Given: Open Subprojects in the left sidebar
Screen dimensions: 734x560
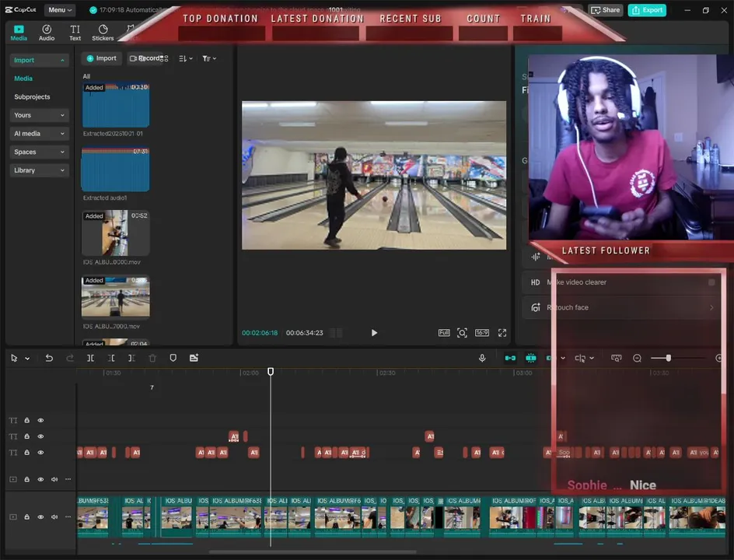Looking at the screenshot, I should [x=32, y=97].
